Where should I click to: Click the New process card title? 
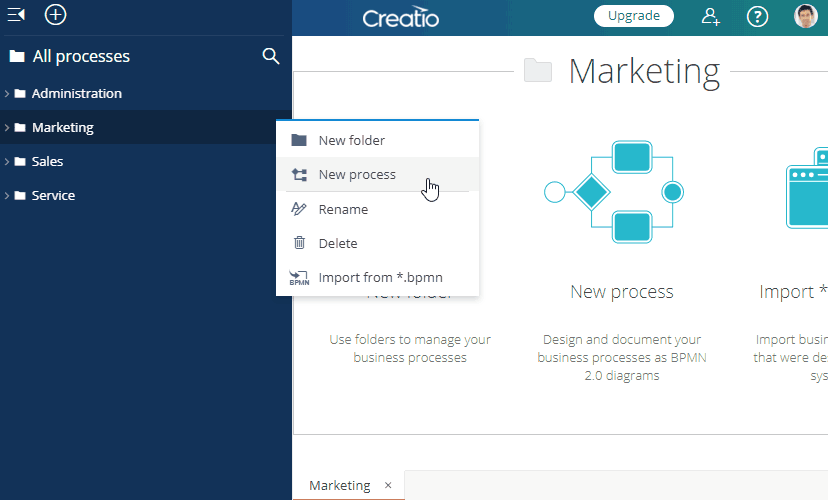pos(622,291)
